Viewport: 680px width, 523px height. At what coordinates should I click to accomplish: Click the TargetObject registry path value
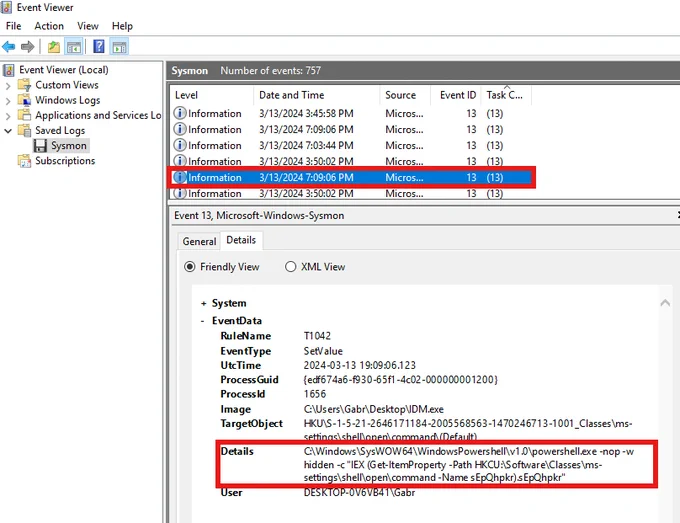(x=468, y=430)
